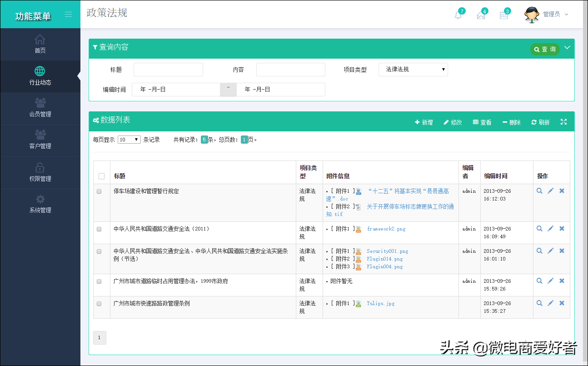Open attachment 关于开展停车场标志牌更换工作的通知.tif

tap(390, 210)
